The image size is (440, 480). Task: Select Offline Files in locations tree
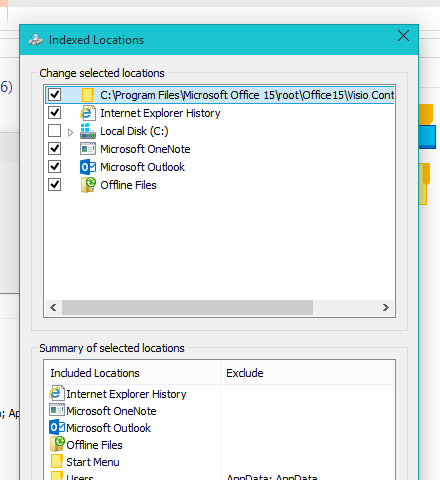tap(128, 185)
